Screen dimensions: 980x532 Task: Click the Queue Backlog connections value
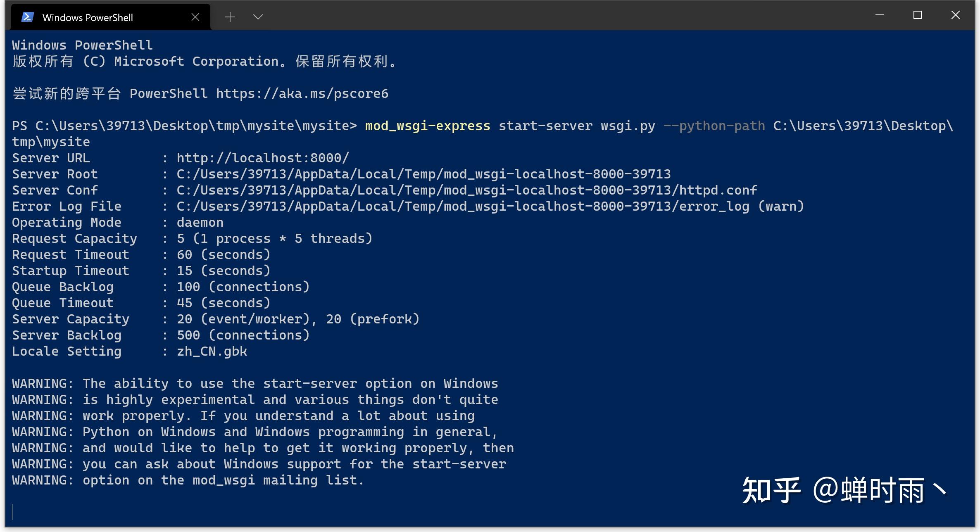click(x=243, y=286)
